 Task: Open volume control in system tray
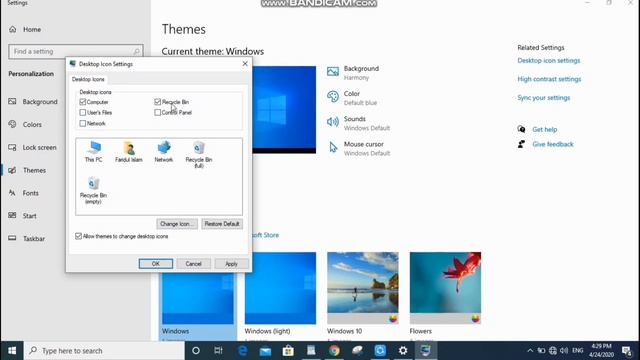tap(564, 351)
